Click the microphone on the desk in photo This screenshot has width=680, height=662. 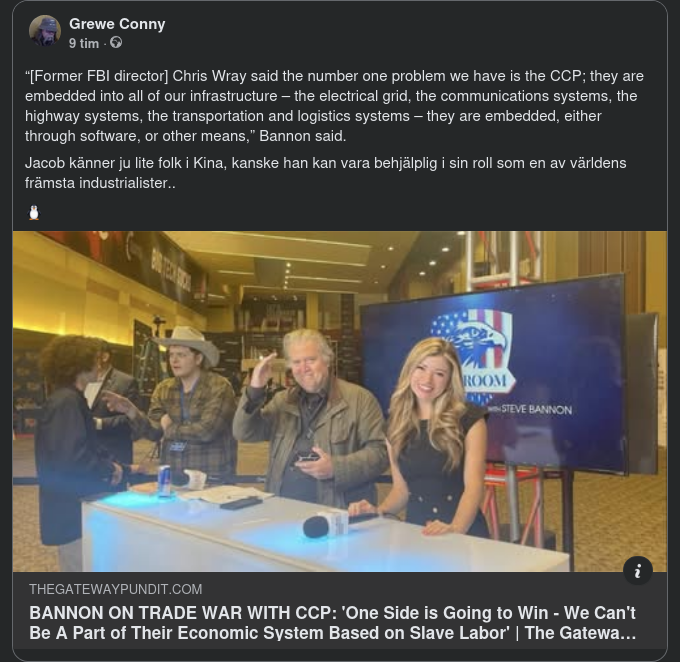pyautogui.click(x=325, y=525)
